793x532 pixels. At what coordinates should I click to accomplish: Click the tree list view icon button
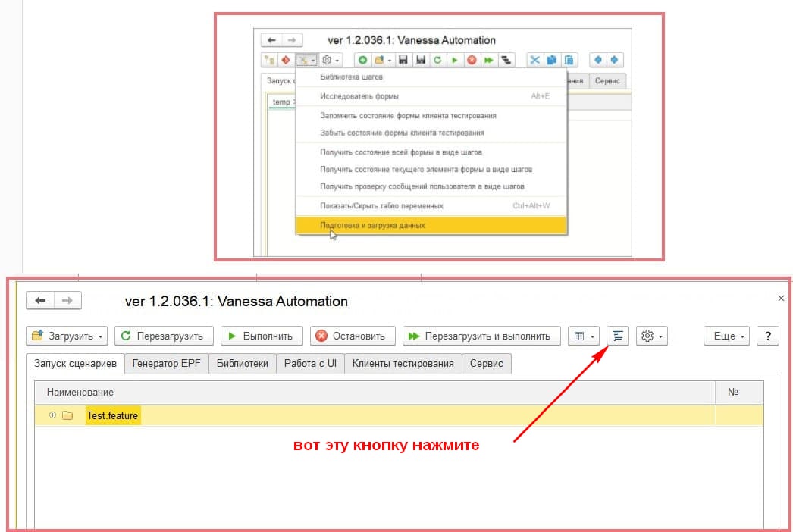[618, 336]
